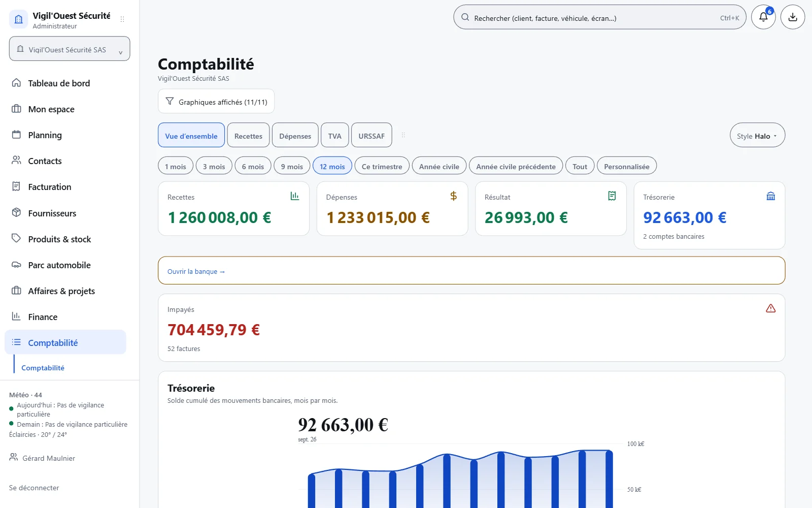Click the 'sept. 26' chart label
The width and height of the screenshot is (812, 508).
307,439
